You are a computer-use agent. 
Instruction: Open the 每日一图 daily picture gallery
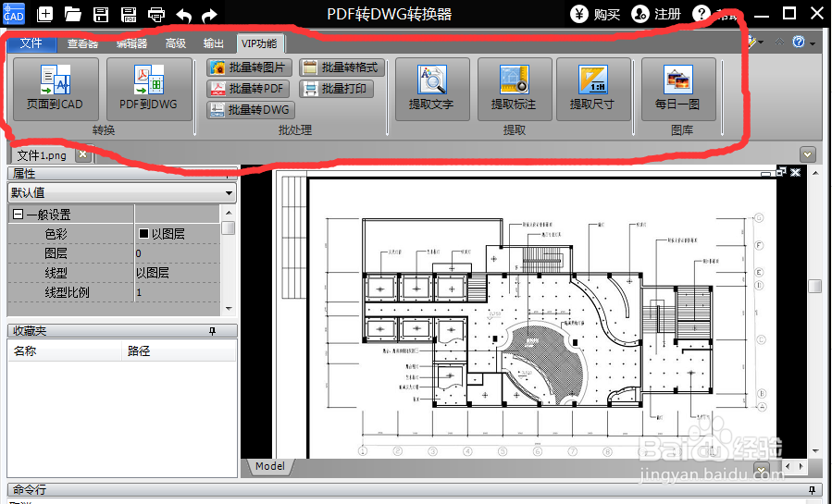678,89
